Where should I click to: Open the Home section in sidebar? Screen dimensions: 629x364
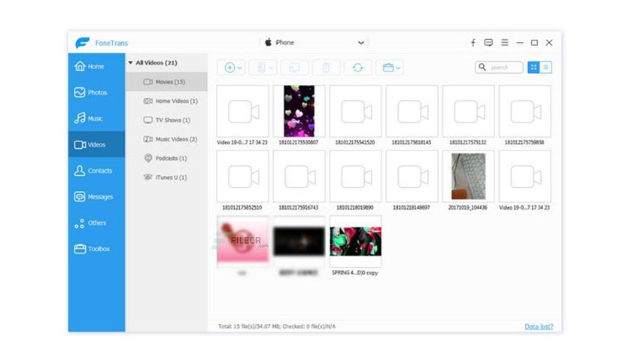(x=96, y=66)
